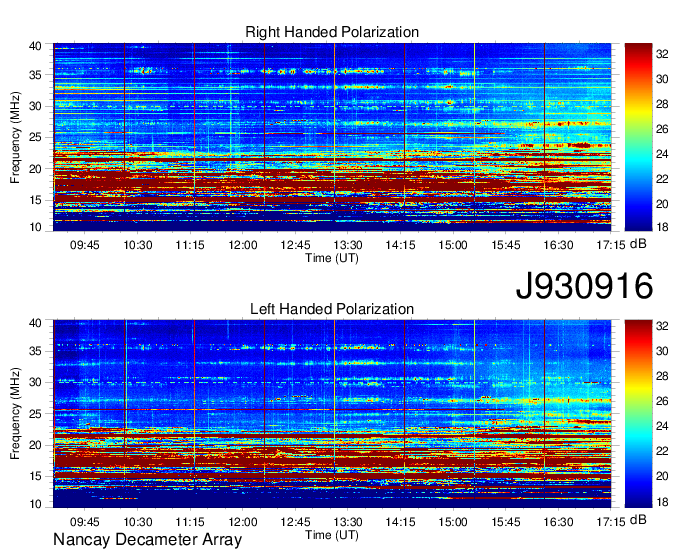Click the "Left Handed Polarization" plot title
This screenshot has height=552, width=680.
tap(332, 309)
